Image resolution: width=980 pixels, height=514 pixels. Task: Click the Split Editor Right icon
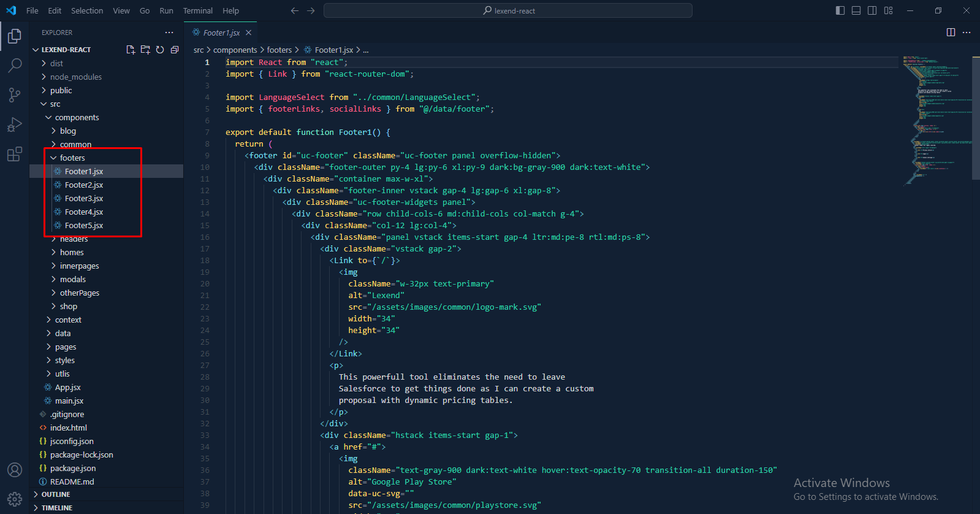pyautogui.click(x=951, y=33)
